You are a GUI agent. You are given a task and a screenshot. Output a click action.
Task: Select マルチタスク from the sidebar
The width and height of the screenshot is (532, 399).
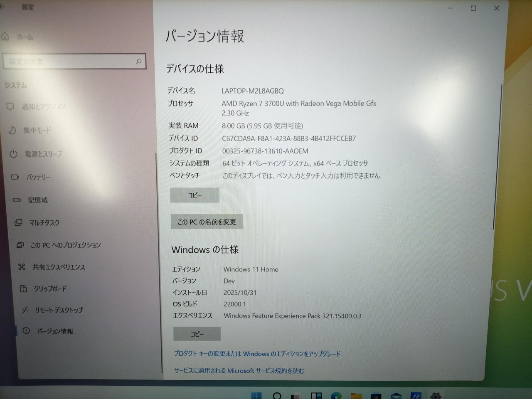(44, 223)
